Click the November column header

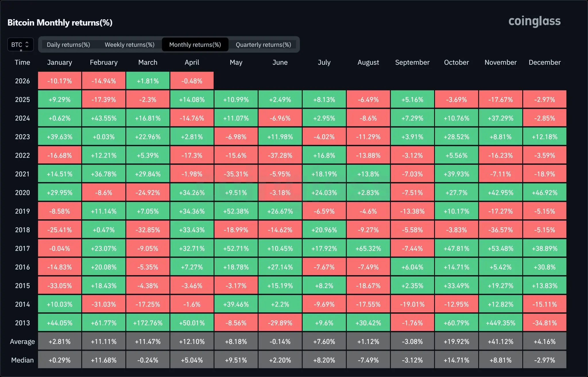click(500, 62)
